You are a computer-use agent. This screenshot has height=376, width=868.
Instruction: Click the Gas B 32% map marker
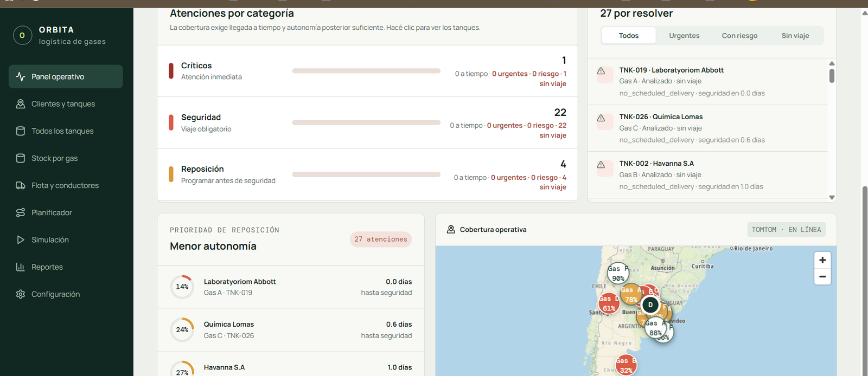pyautogui.click(x=626, y=365)
